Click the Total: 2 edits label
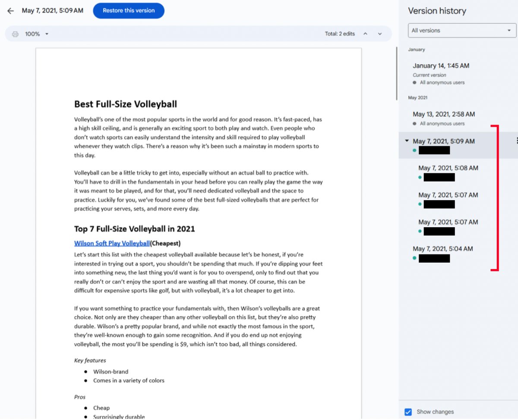 [340, 34]
